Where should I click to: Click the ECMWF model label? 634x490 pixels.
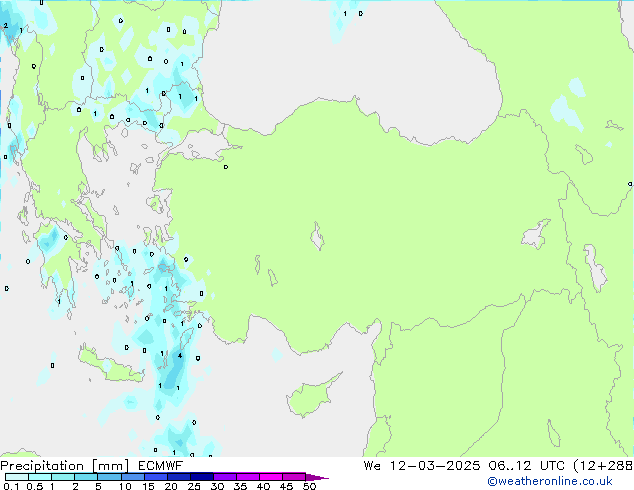tap(161, 466)
